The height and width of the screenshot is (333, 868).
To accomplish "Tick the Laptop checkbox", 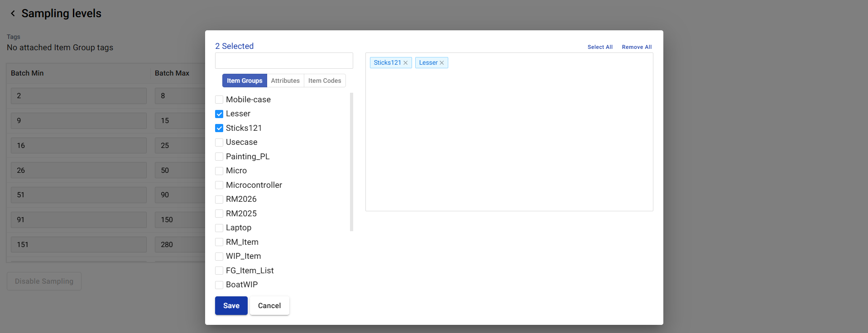I will click(219, 228).
